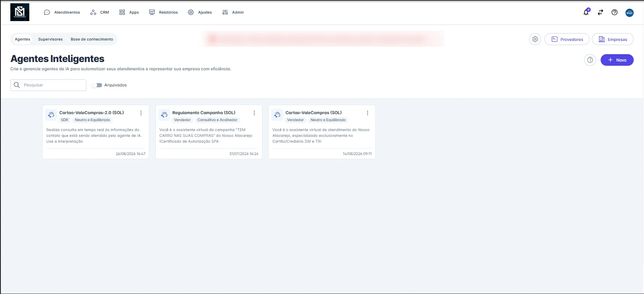Open the Apps menu
Image resolution: width=644 pixels, height=294 pixels.
(129, 12)
